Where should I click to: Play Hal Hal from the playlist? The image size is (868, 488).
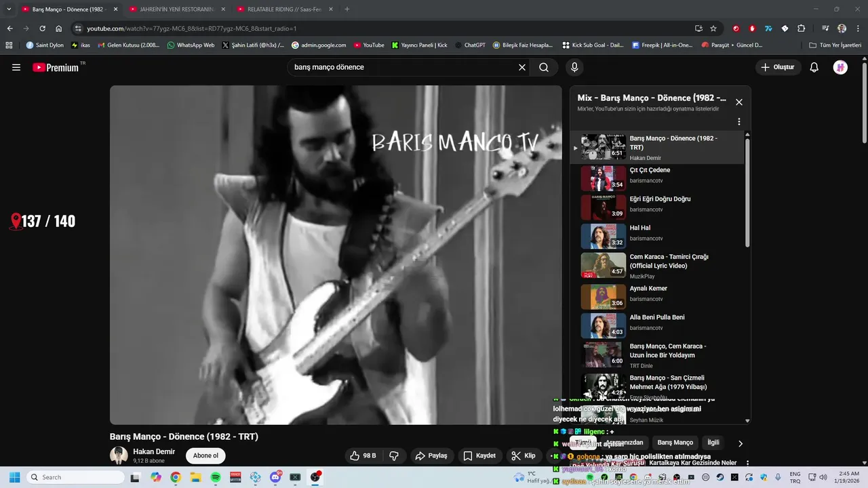658,236
